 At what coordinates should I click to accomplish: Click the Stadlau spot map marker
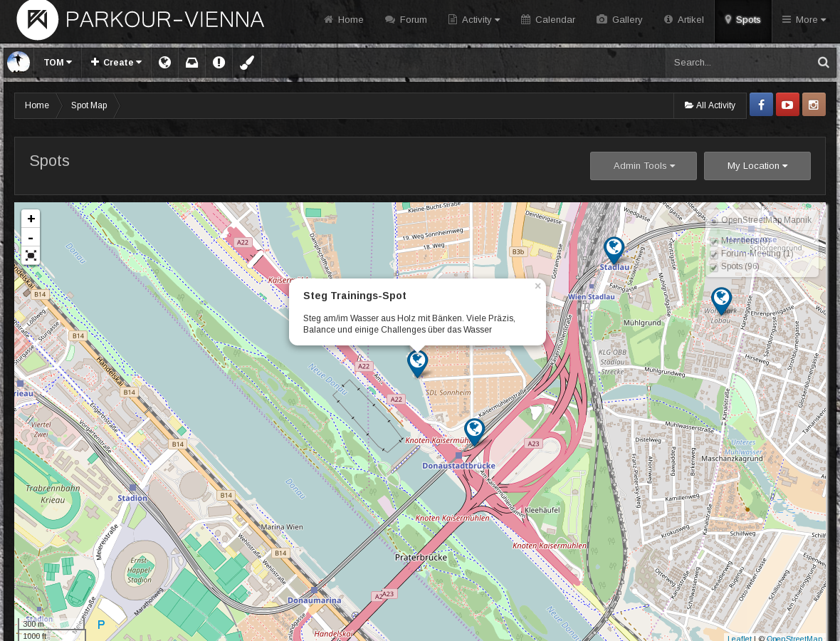[614, 250]
